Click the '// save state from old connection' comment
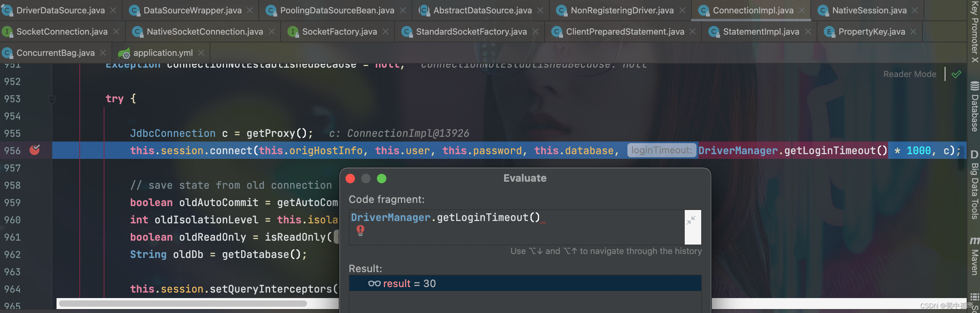This screenshot has width=980, height=313. 231,185
